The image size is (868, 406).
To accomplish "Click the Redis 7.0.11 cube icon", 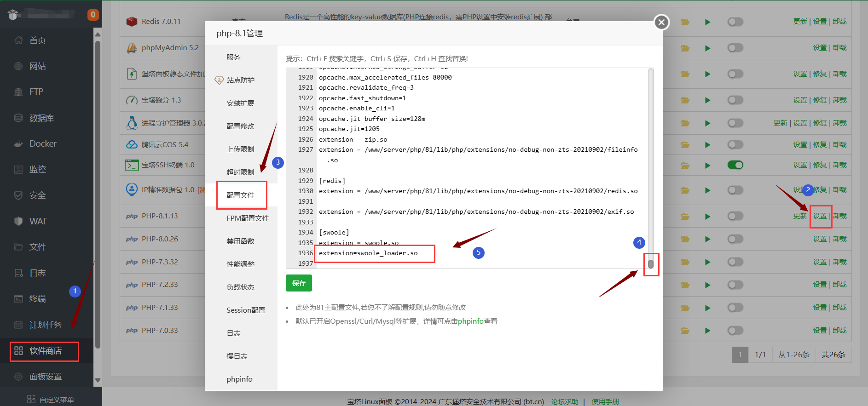I will (132, 22).
